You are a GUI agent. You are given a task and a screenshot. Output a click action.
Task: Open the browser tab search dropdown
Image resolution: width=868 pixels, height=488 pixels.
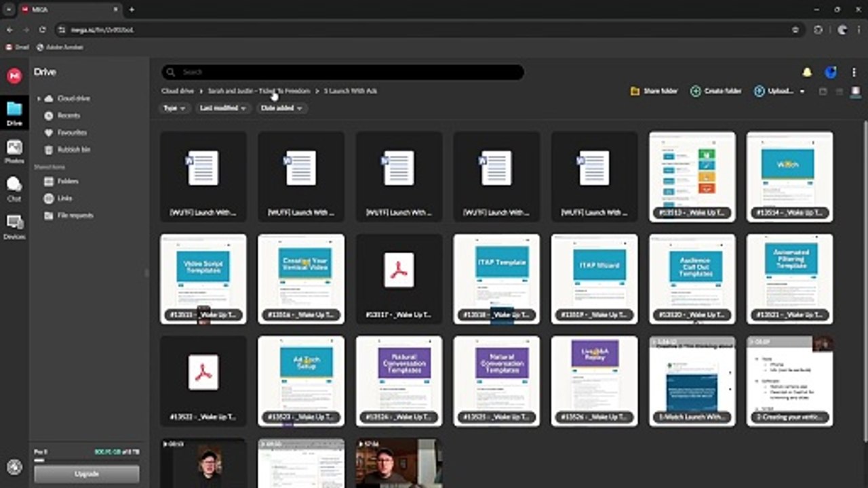(x=7, y=9)
